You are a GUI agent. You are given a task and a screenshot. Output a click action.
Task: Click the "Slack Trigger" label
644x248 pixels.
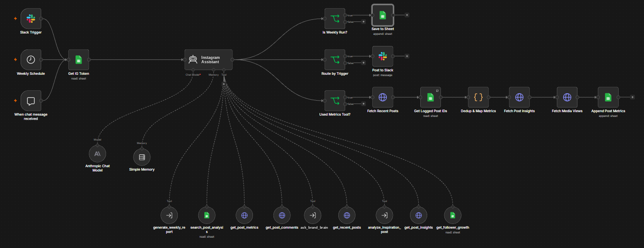pos(31,32)
